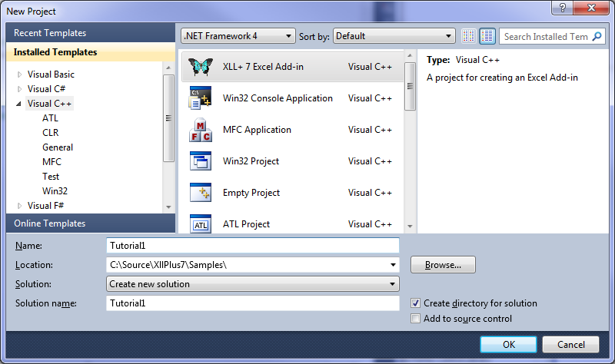The width and height of the screenshot is (615, 364).
Task: Toggle Create directory for solution checkbox
Action: [415, 303]
